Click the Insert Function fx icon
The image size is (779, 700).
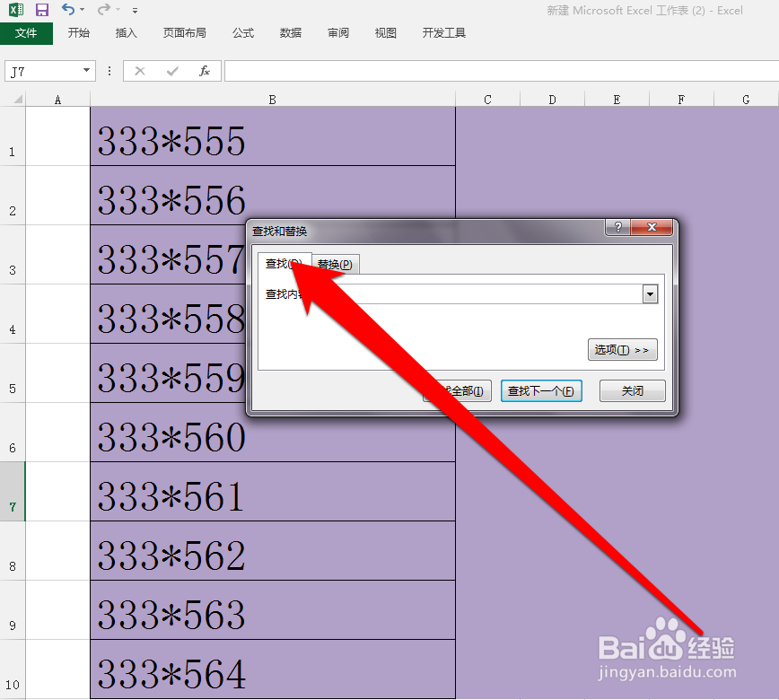coord(205,72)
